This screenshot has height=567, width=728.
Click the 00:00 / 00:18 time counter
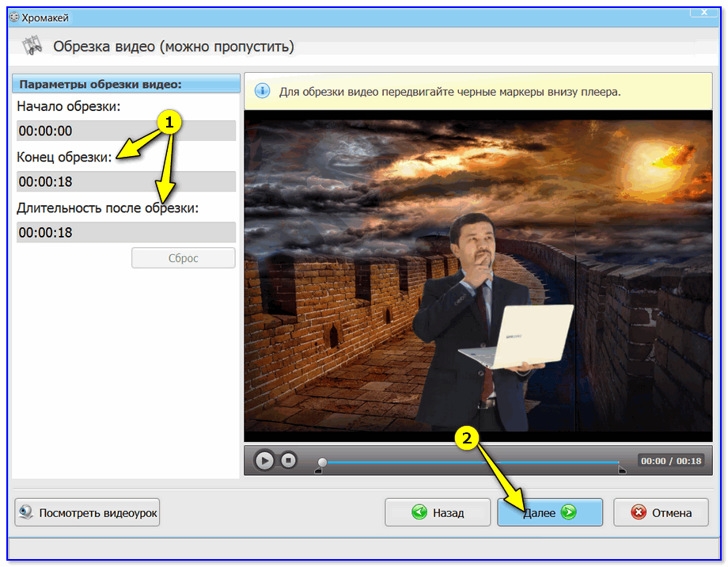pos(670,461)
